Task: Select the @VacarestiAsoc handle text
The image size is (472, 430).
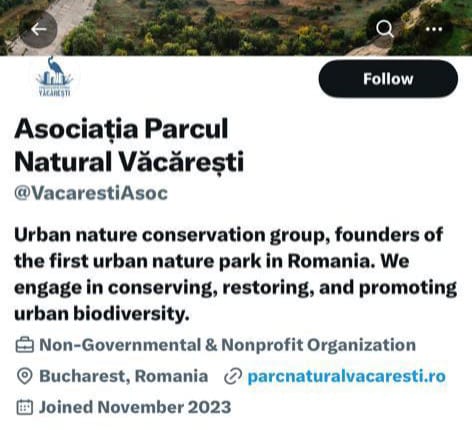Action: click(91, 193)
